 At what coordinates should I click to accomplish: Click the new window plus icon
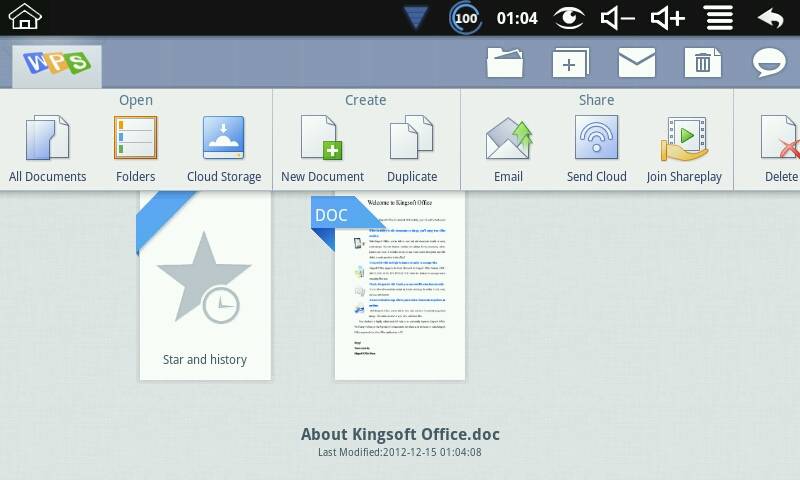[x=569, y=63]
